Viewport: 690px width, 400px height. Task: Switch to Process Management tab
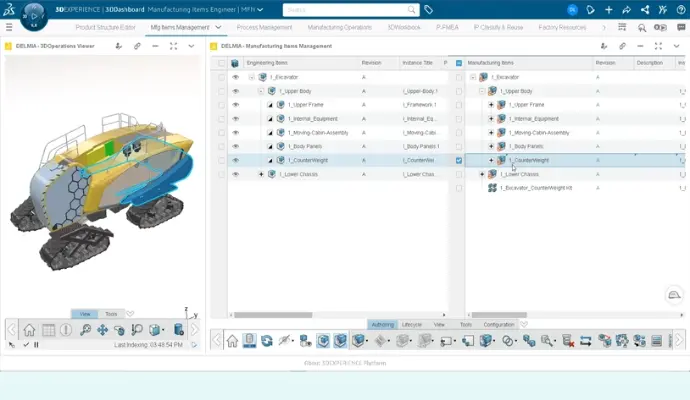click(x=264, y=27)
